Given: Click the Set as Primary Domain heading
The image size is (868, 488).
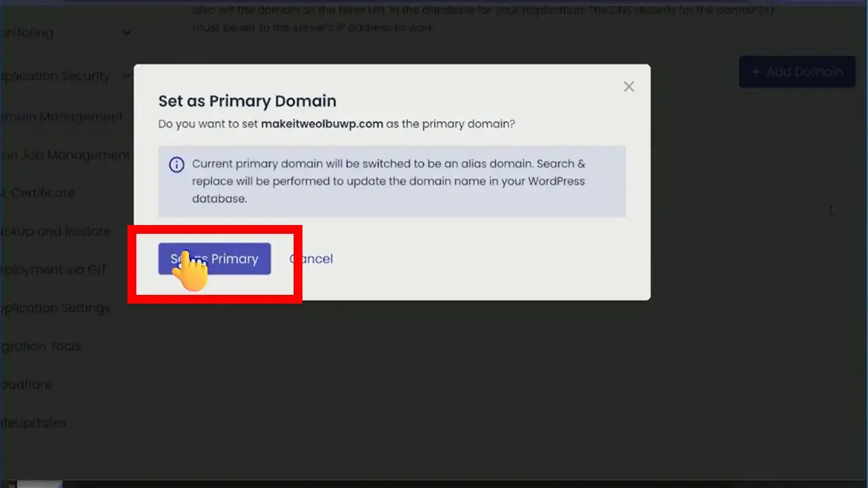Looking at the screenshot, I should point(248,101).
